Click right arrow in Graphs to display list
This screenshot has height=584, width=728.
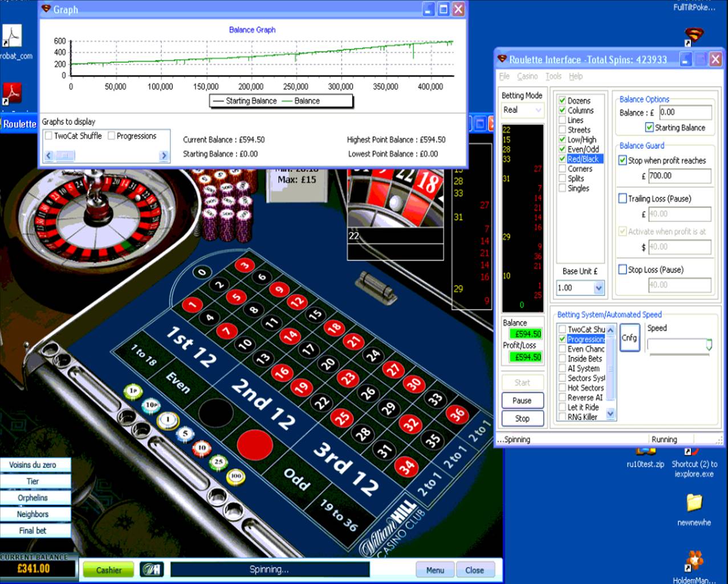pos(164,155)
